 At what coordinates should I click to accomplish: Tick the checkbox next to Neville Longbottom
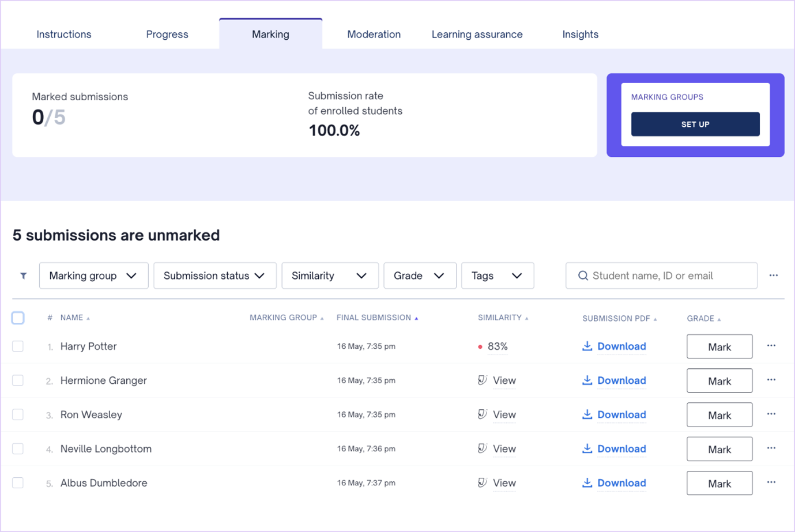(x=18, y=448)
